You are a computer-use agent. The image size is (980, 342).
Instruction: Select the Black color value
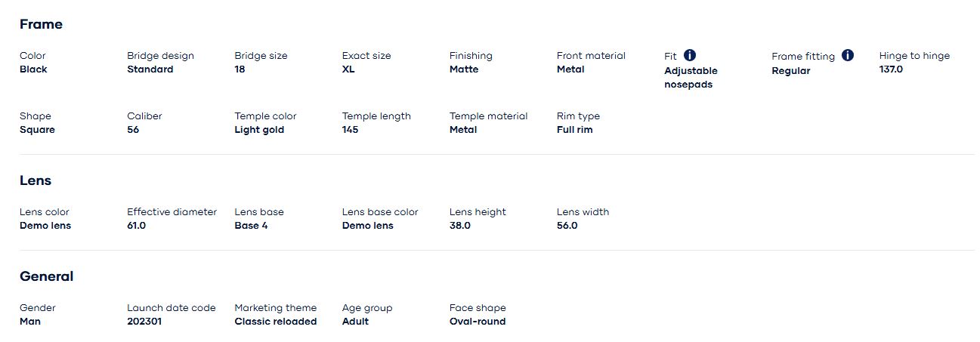33,69
